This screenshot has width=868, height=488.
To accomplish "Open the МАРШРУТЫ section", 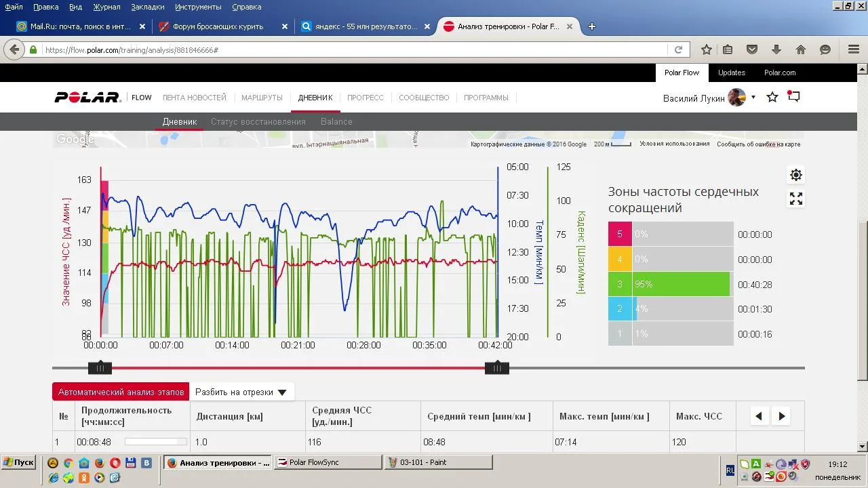I will tap(262, 98).
